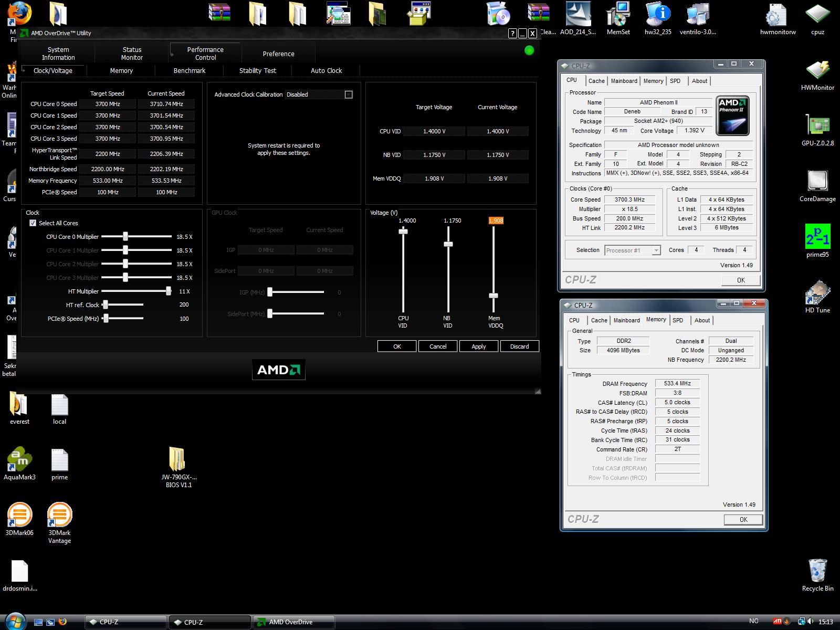Launch 3DMark Vantage shortcut
This screenshot has width=840, height=630.
[59, 522]
